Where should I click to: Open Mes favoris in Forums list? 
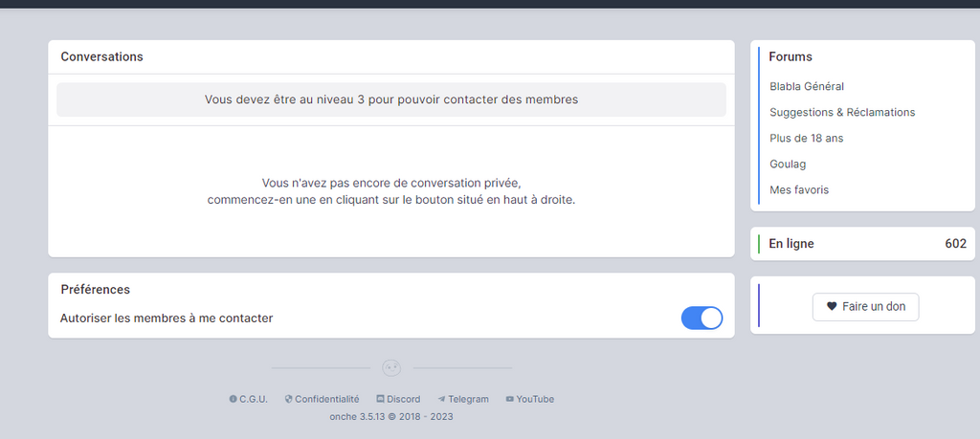[x=798, y=189]
